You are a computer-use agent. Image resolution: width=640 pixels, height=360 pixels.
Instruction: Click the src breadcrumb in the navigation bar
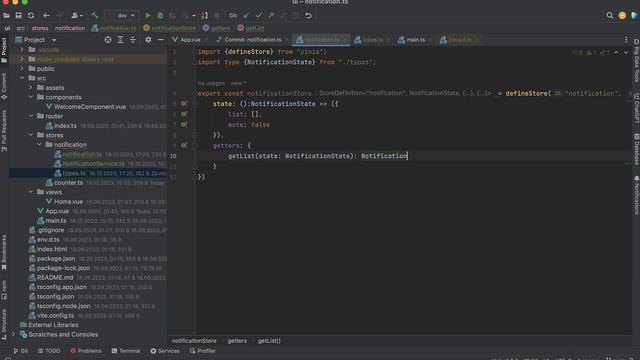[20, 28]
